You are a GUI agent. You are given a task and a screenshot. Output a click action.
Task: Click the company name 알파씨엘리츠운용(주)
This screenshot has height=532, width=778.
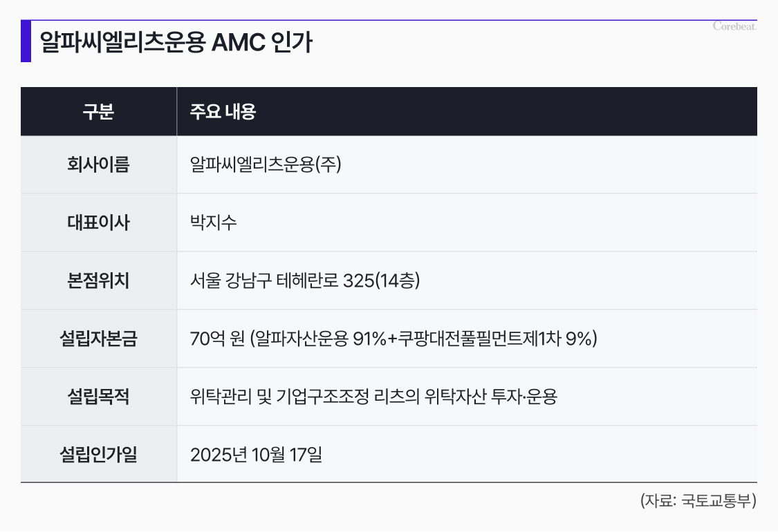pyautogui.click(x=266, y=165)
